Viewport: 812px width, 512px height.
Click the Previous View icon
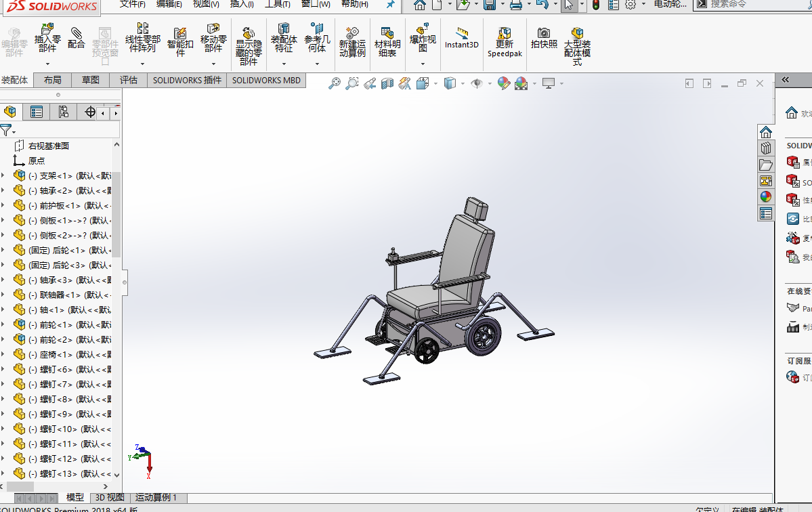(x=370, y=83)
